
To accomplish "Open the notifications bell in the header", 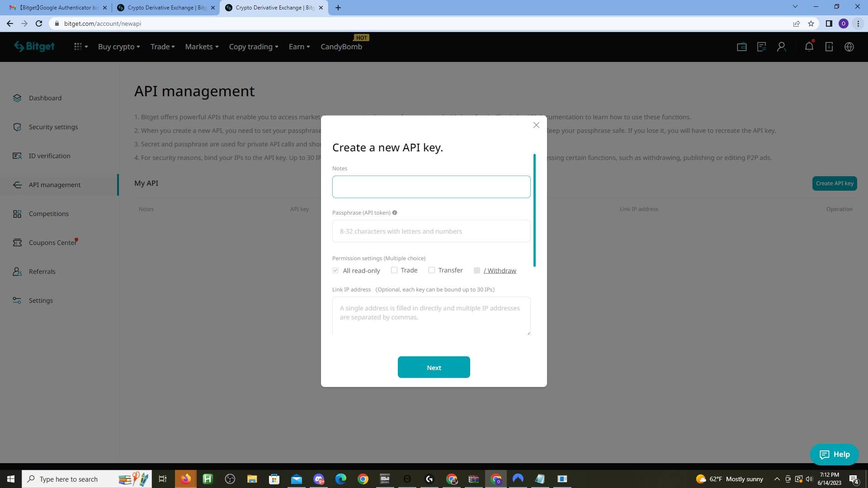I will pyautogui.click(x=809, y=47).
